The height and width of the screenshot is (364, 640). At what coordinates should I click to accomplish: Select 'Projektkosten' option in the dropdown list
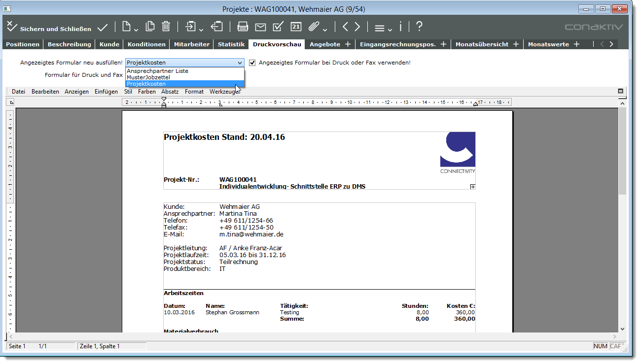click(x=146, y=84)
